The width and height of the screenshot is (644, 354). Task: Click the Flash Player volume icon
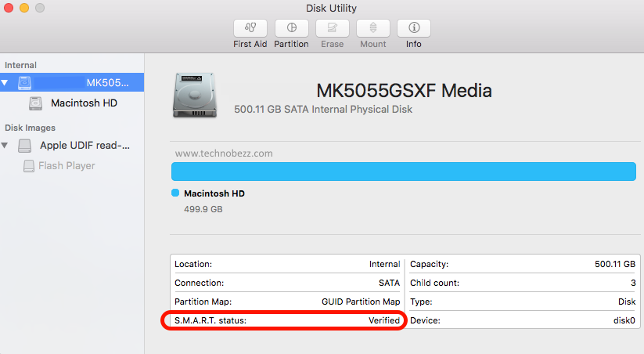point(29,166)
